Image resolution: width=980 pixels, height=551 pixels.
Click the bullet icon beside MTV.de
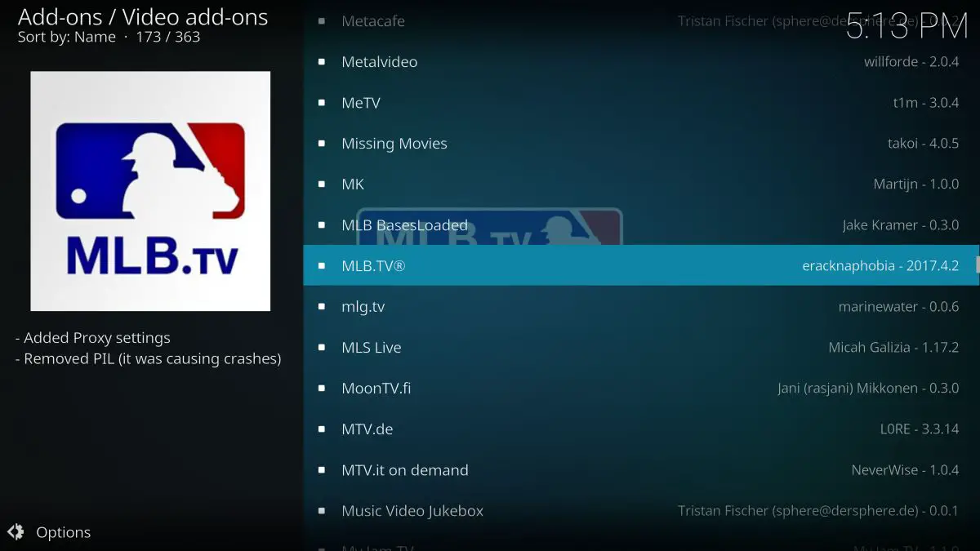[322, 429]
